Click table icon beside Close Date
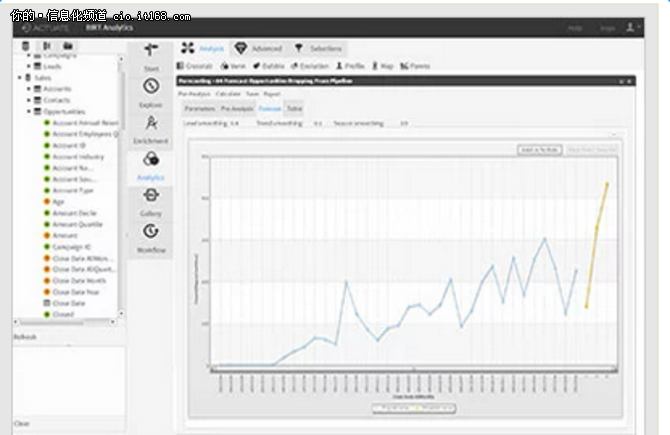The image size is (670, 435). coord(47,303)
